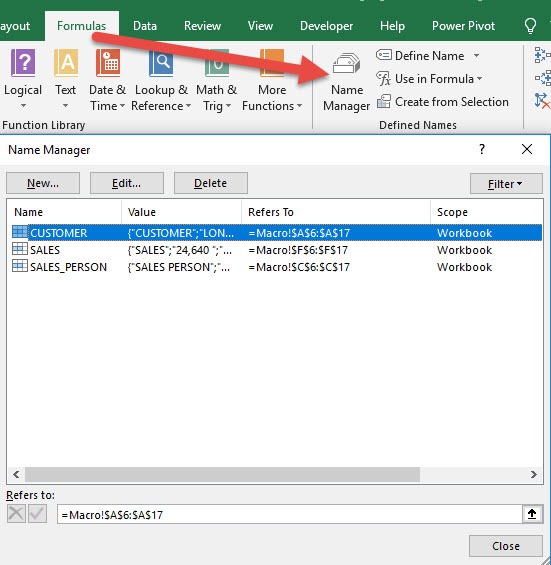551x565 pixels.
Task: Open the Logical functions book icon
Action: pyautogui.click(x=23, y=63)
